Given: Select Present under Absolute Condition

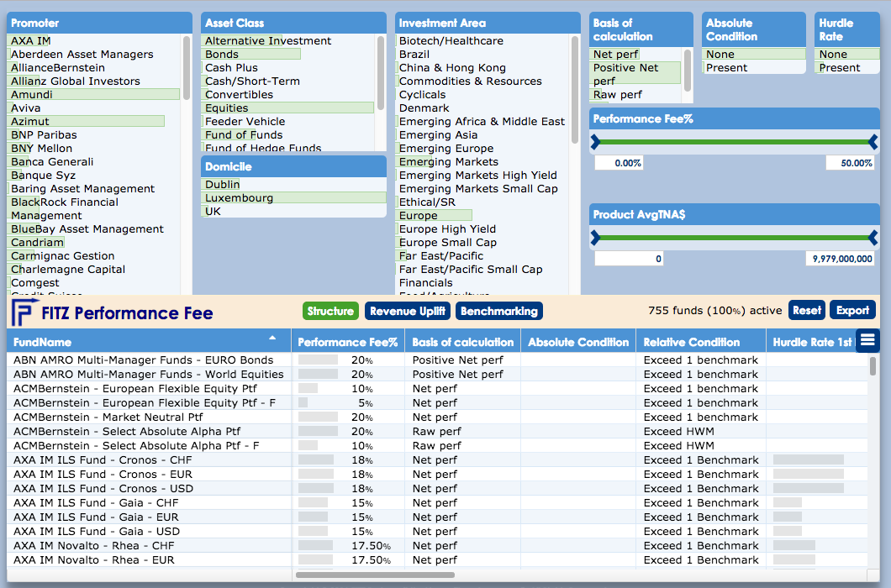Looking at the screenshot, I should pos(727,68).
